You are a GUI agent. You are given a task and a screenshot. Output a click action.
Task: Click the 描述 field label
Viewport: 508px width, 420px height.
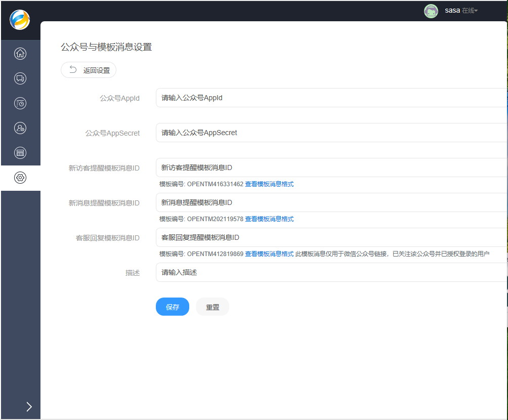(133, 273)
